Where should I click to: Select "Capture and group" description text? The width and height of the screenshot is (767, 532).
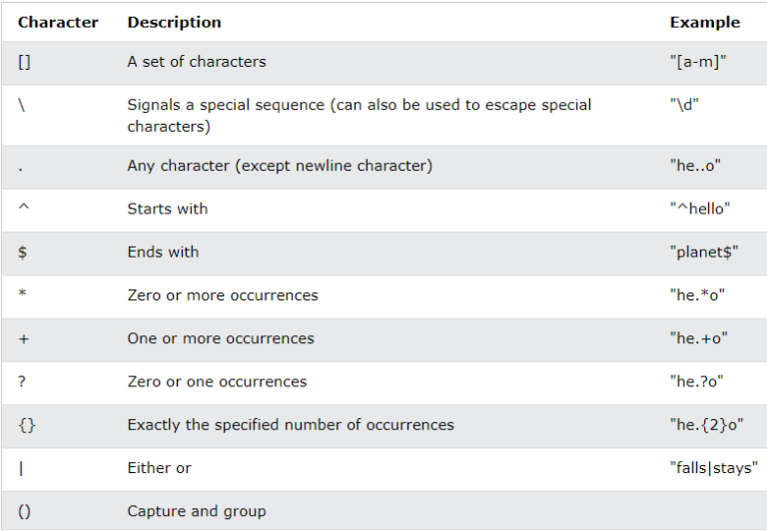pos(197,511)
